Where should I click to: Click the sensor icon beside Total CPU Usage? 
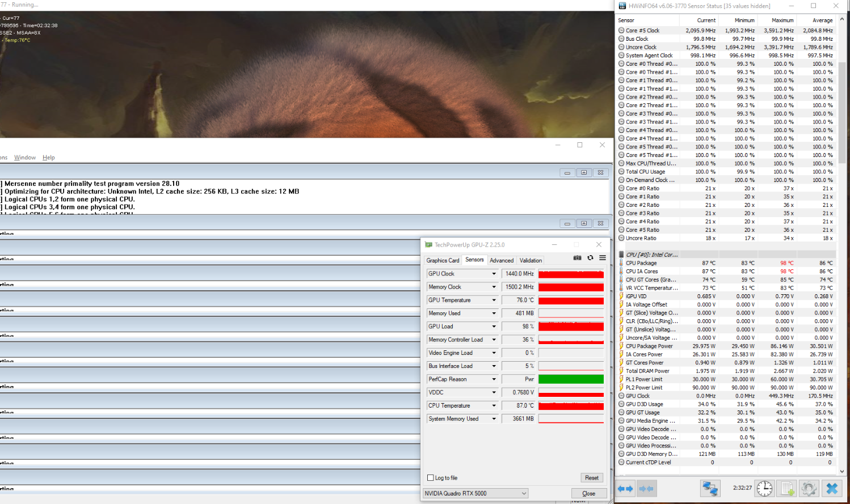[x=621, y=172]
